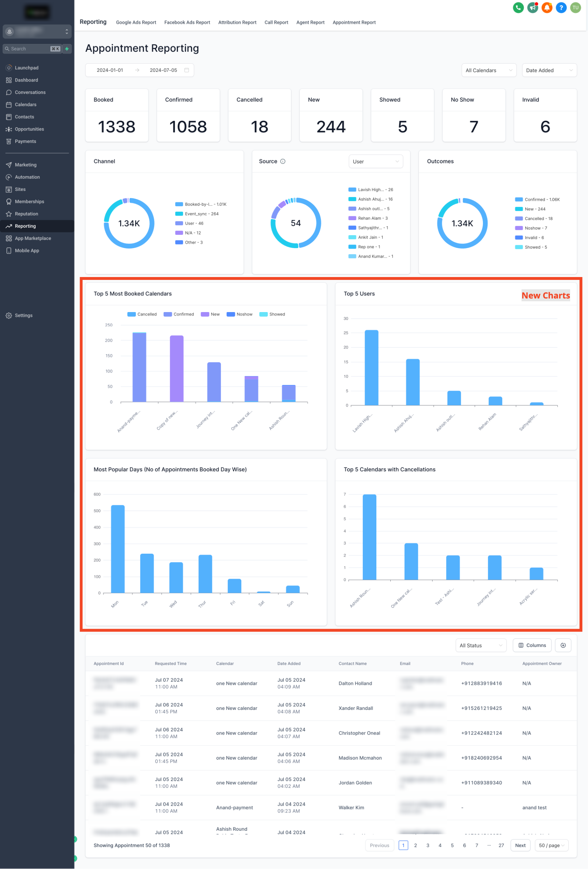Toggle Booked-by-l... legend entry in Channel chart
The image size is (588, 869).
click(201, 204)
